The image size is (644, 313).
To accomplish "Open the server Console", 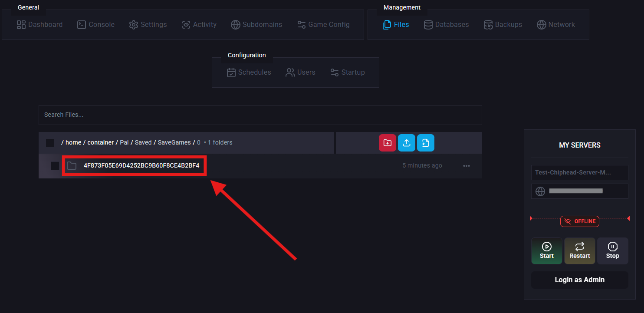I will coord(96,25).
